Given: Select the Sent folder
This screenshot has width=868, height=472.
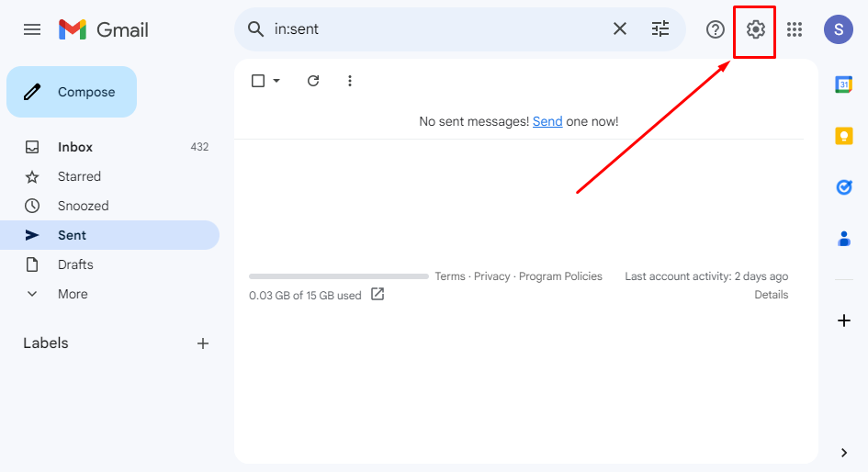Looking at the screenshot, I should 109,235.
